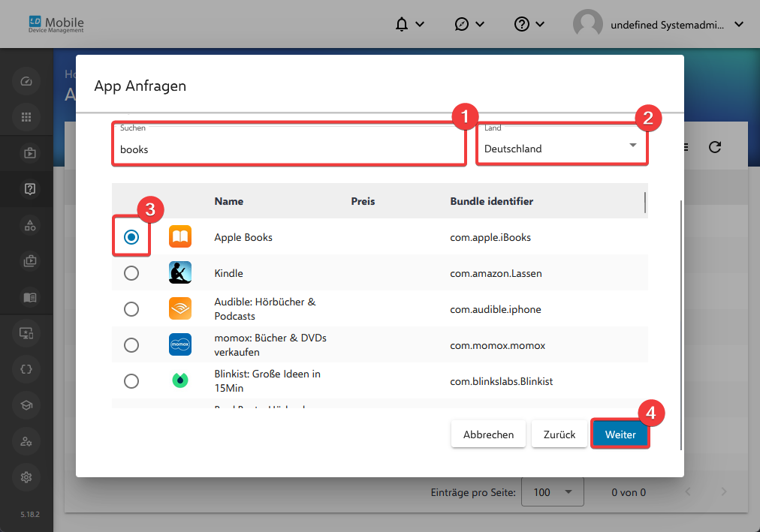Click the momox app icon
The image size is (760, 532).
coord(179,344)
